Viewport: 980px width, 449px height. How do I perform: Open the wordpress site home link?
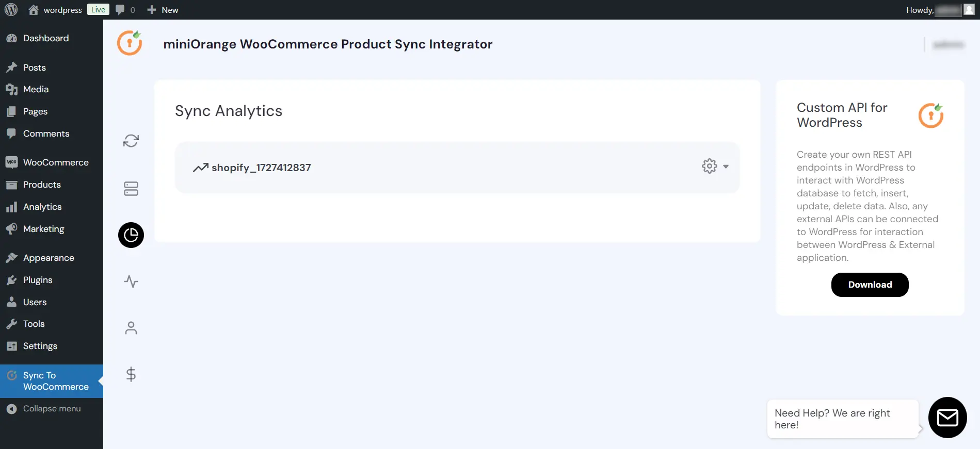tap(55, 10)
